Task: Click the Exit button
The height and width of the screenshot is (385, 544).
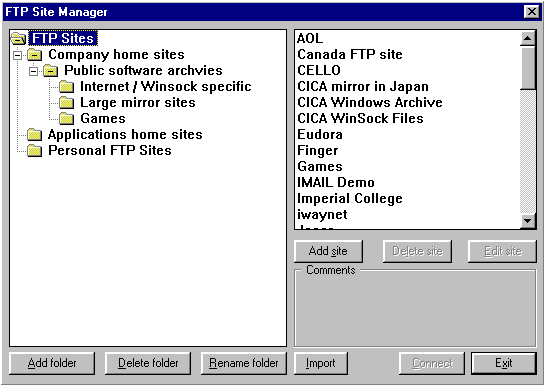Action: 504,363
